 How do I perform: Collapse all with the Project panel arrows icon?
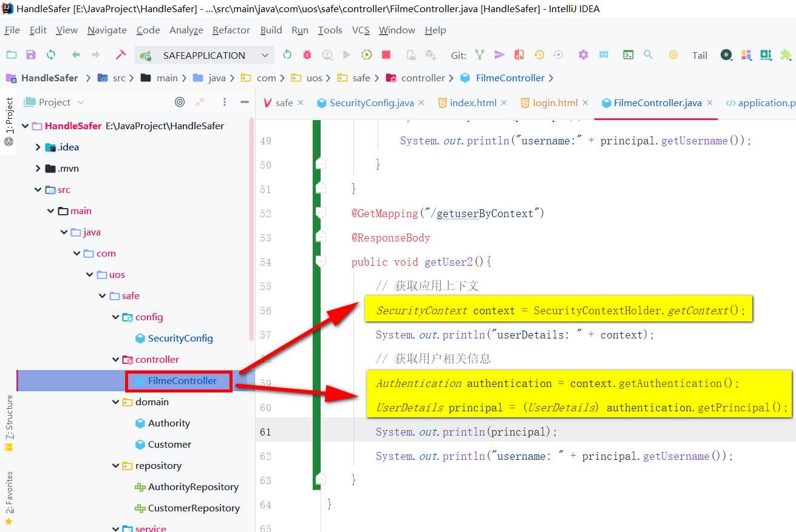coord(200,102)
